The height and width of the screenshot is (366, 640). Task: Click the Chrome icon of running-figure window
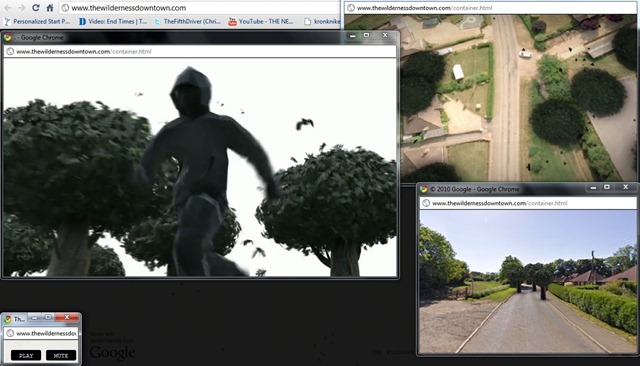point(8,38)
